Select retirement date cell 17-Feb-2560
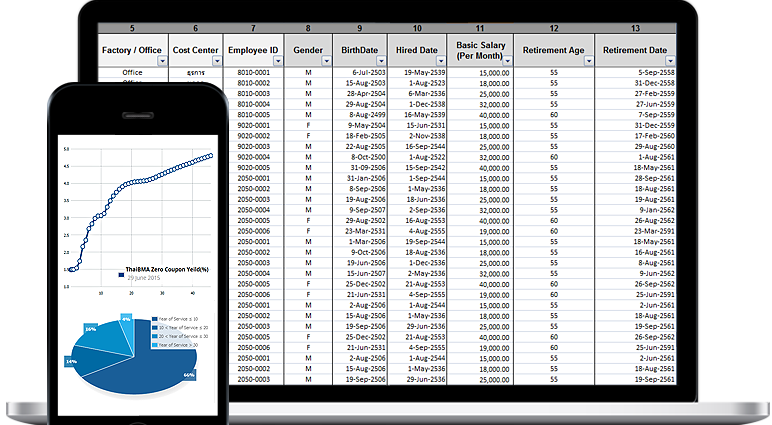 coord(635,136)
